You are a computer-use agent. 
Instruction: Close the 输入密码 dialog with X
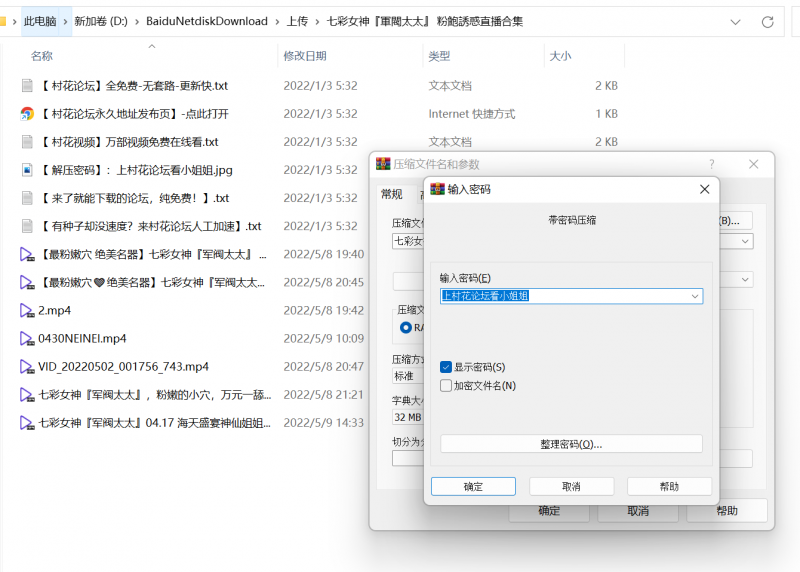[704, 188]
